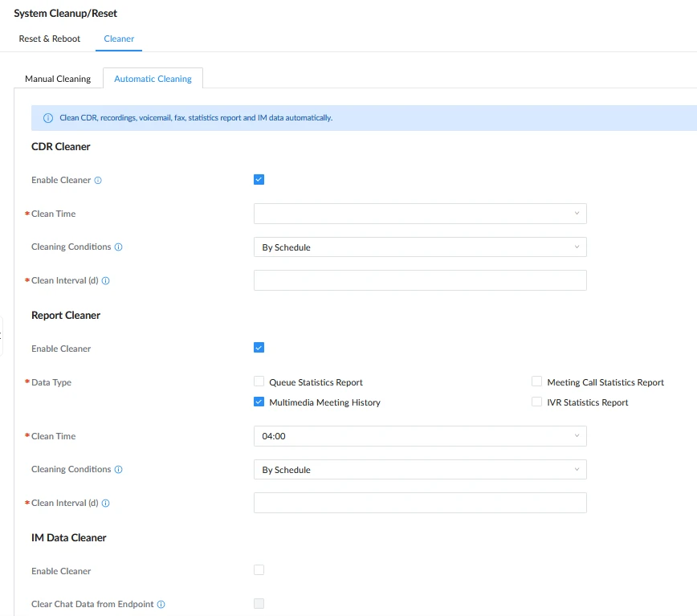Click the Queue Statistics Report label
697x616 pixels.
[x=316, y=382]
